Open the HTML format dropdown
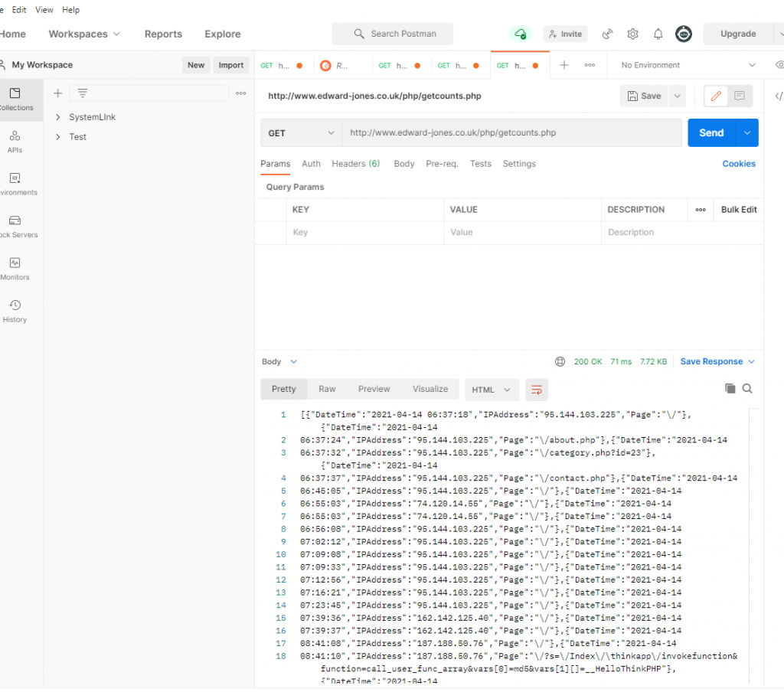The height and width of the screenshot is (692, 784). tap(492, 390)
